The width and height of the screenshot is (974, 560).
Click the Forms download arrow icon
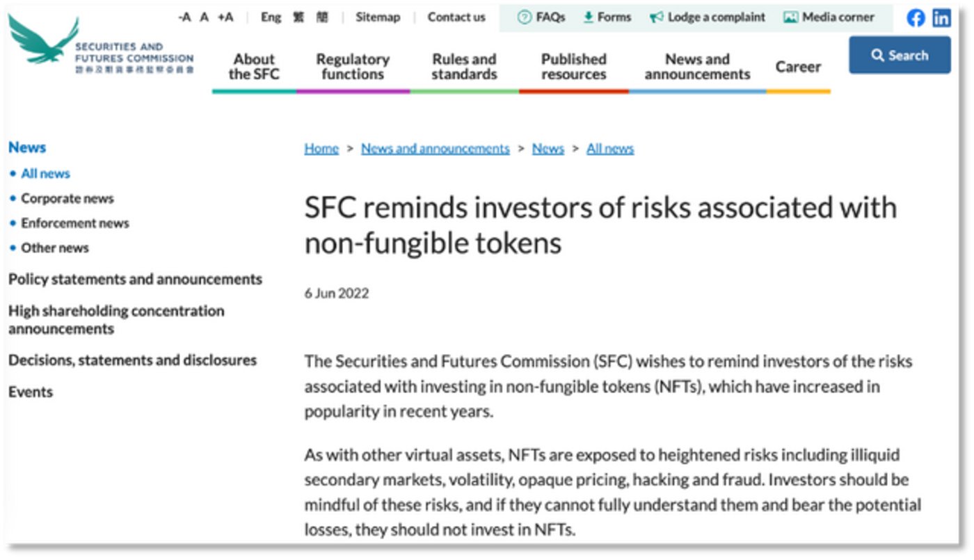pyautogui.click(x=588, y=17)
